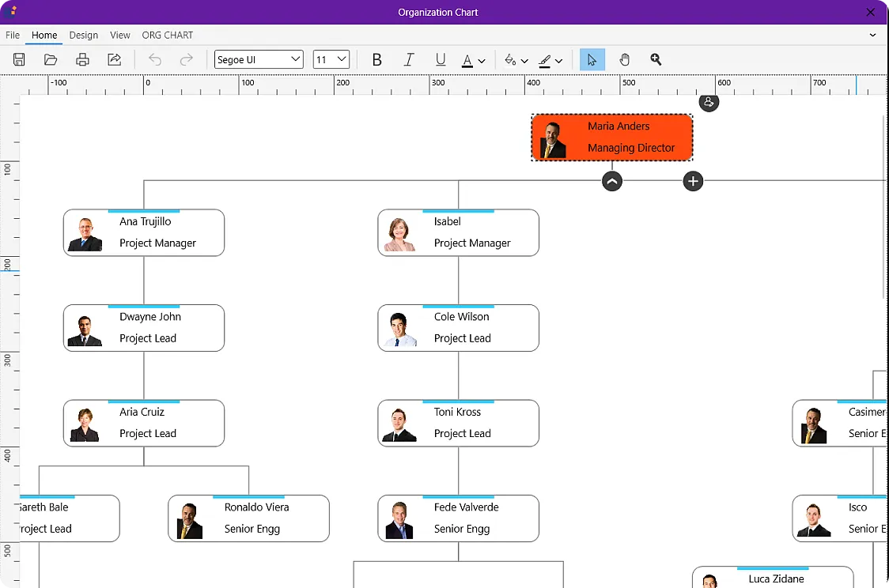The width and height of the screenshot is (889, 588).
Task: Collapse Maria Anders' branch with the chevron
Action: (x=611, y=181)
